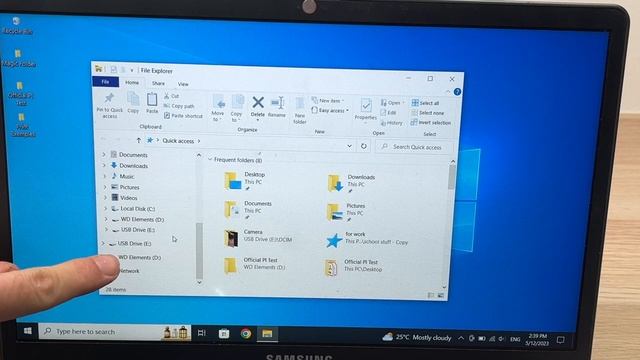
Task: Open the Windows Start menu
Action: click(x=28, y=331)
